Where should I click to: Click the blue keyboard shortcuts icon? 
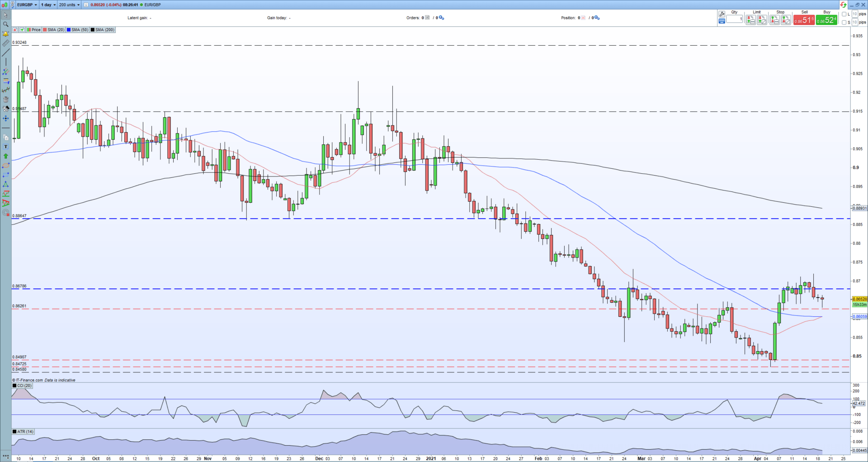pos(722,21)
